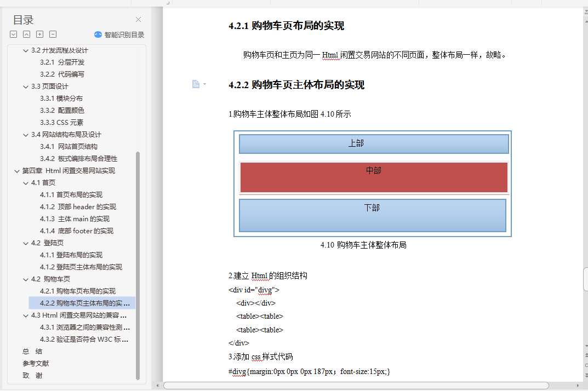Click 智能识别目录 smart outline button
The image size is (588, 391).
pyautogui.click(x=119, y=35)
